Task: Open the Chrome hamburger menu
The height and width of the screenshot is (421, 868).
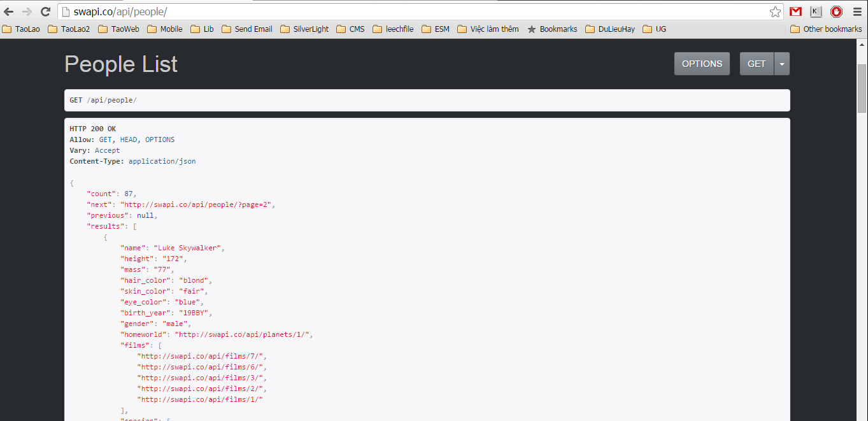Action: [857, 11]
